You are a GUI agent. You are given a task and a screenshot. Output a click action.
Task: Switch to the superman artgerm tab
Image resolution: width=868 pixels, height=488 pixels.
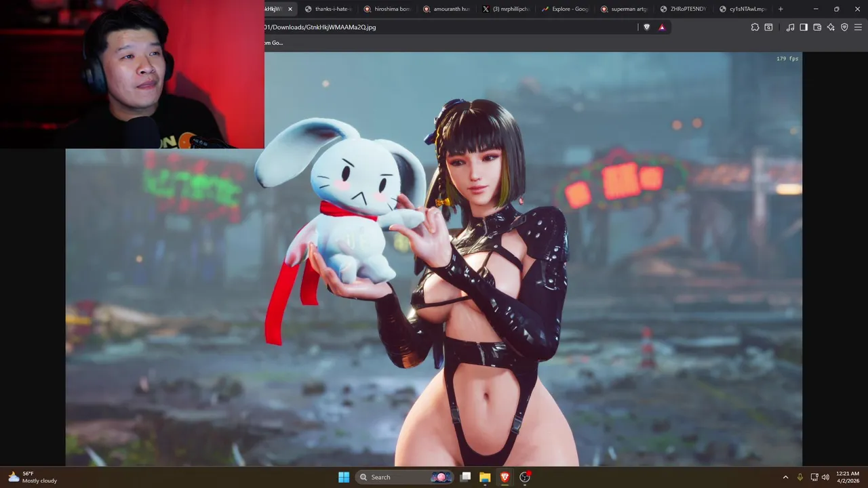624,9
